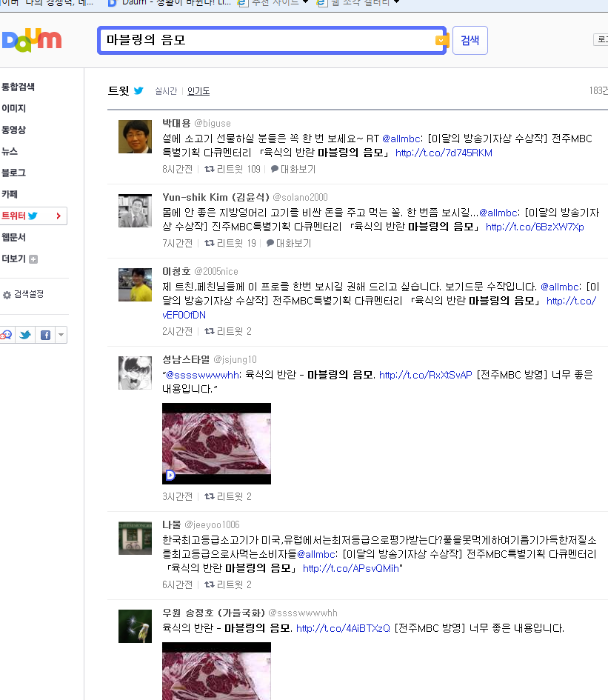Click the Twitter bird beside 트윗 heading
The image size is (608, 700).
138,90
